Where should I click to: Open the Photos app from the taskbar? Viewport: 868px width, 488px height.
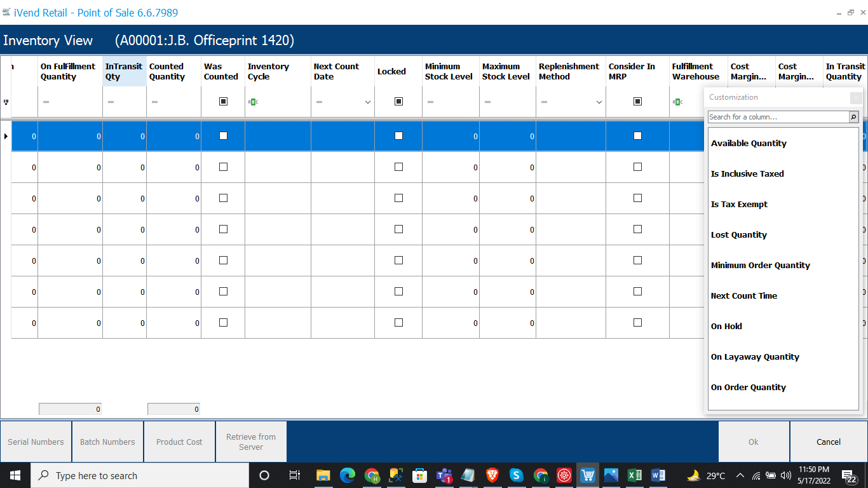coord(611,475)
